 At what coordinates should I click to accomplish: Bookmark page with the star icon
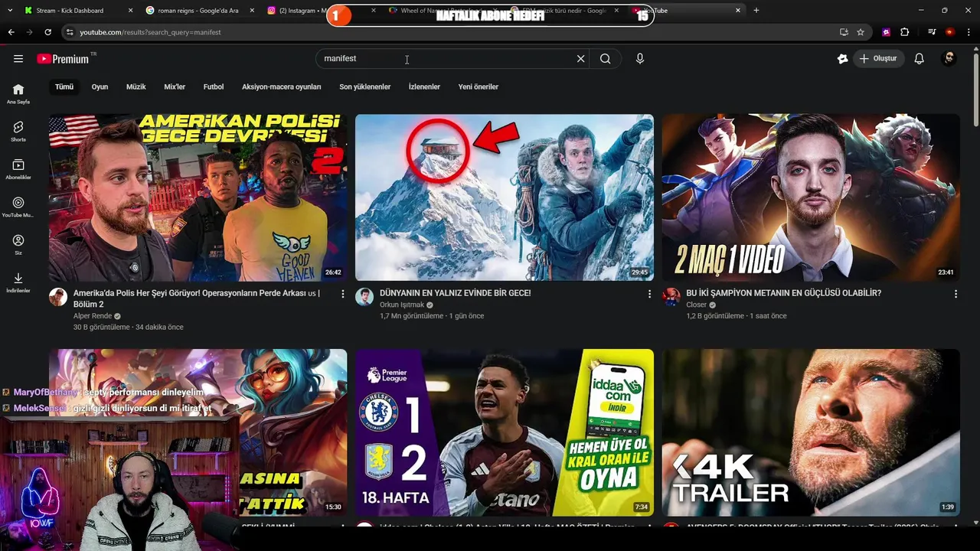pos(861,32)
